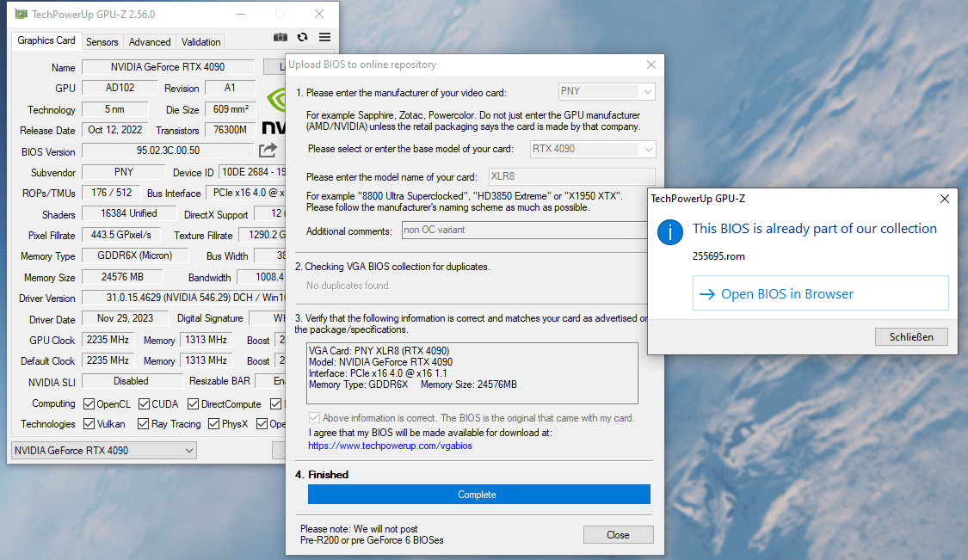This screenshot has height=560, width=968.
Task: Open the base model dropdown showing RTX 4090
Action: (593, 149)
